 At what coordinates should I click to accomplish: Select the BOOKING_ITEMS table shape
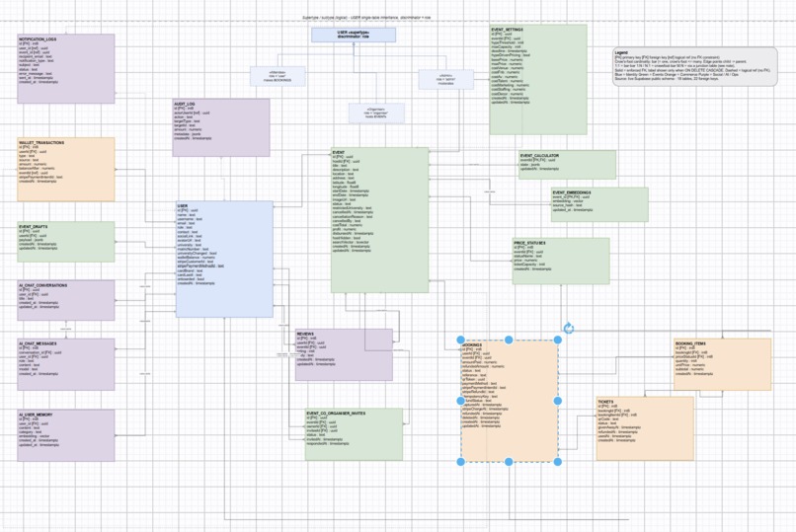point(722,364)
